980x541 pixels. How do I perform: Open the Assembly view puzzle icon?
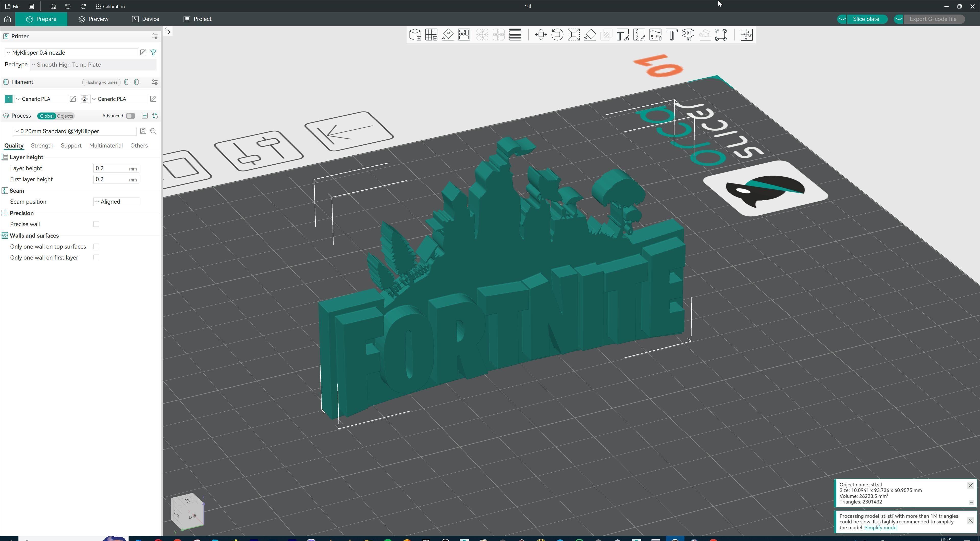[x=747, y=35]
